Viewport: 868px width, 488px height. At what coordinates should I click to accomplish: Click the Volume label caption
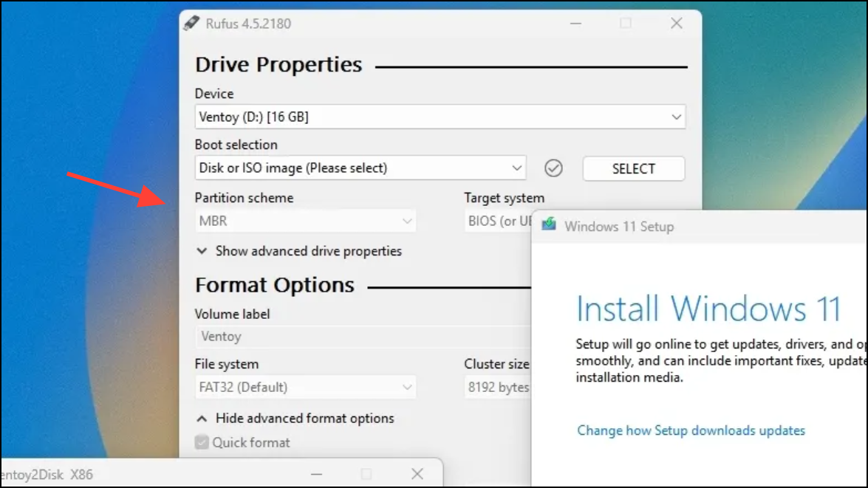[x=233, y=315]
